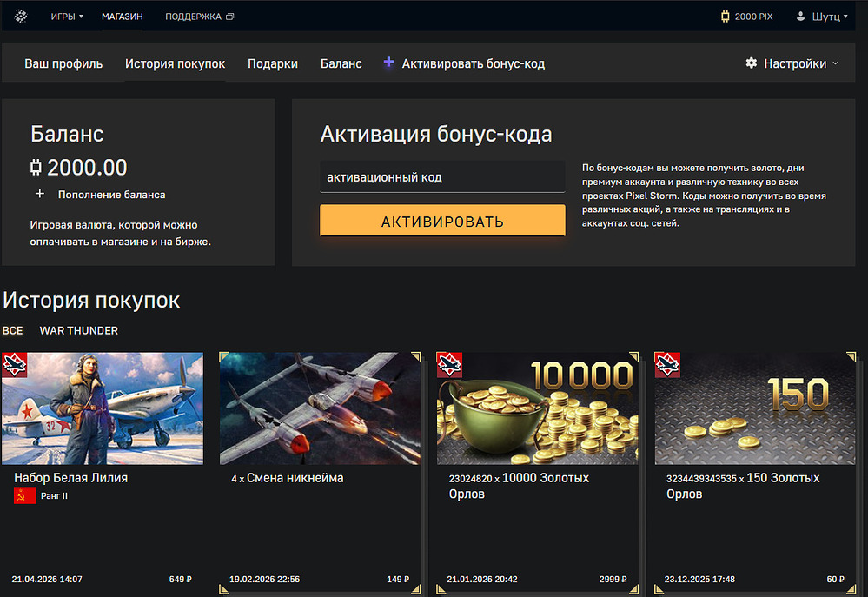
Task: Open the Баланс tab
Action: [341, 63]
